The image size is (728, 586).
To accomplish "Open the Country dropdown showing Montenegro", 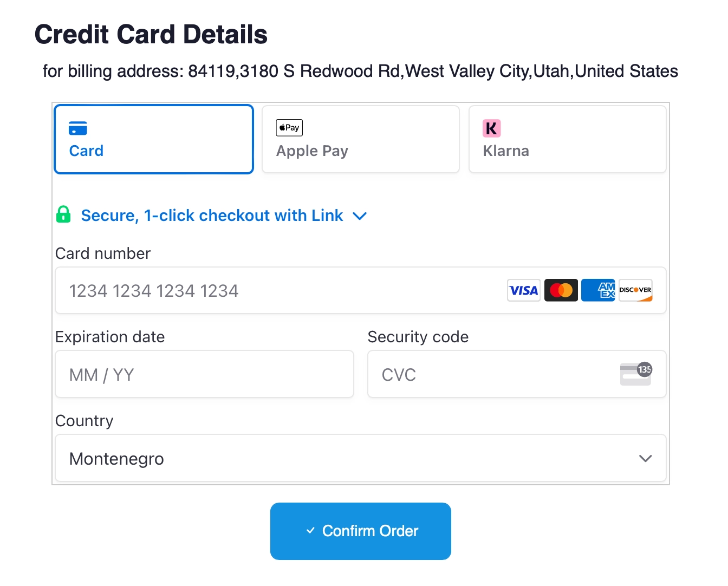I will pos(361,458).
